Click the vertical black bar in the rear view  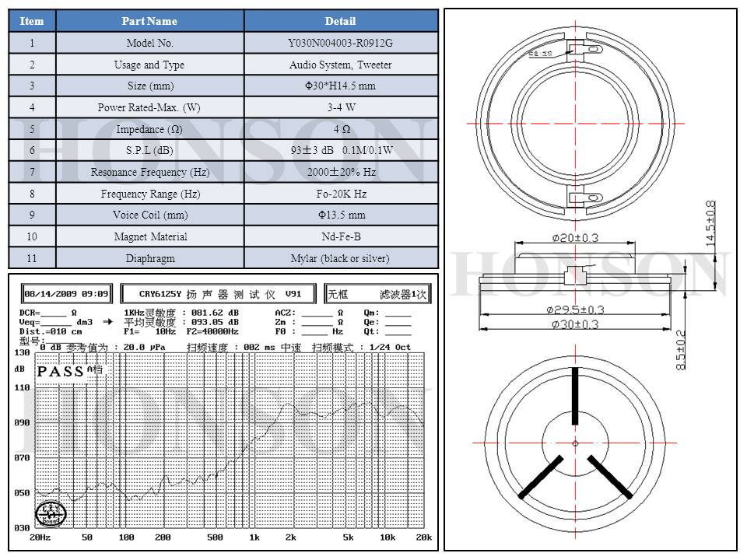575,395
